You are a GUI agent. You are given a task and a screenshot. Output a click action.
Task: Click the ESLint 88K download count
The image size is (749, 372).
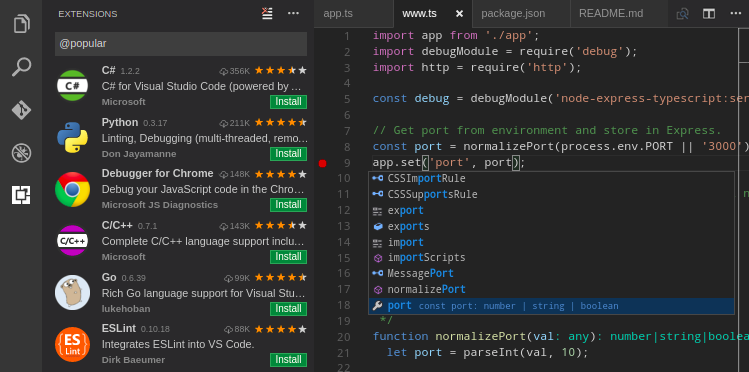pyautogui.click(x=237, y=329)
